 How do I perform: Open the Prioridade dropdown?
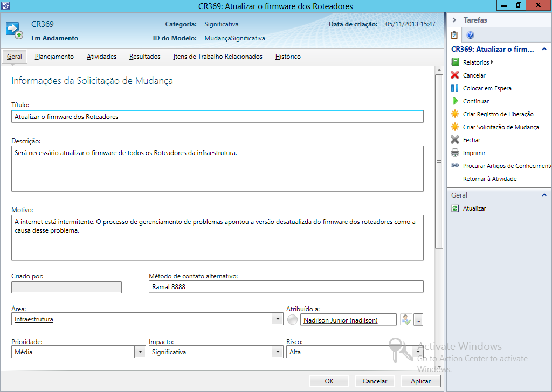click(140, 352)
